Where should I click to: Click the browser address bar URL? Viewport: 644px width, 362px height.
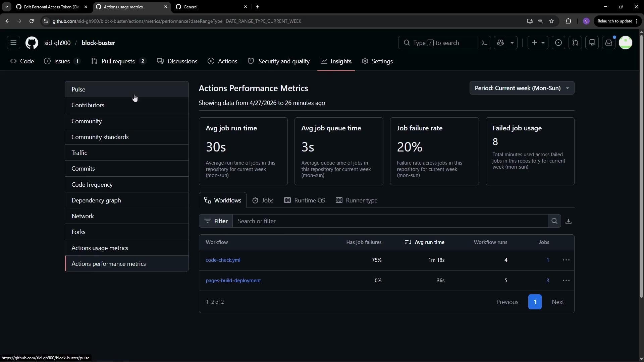(x=177, y=21)
